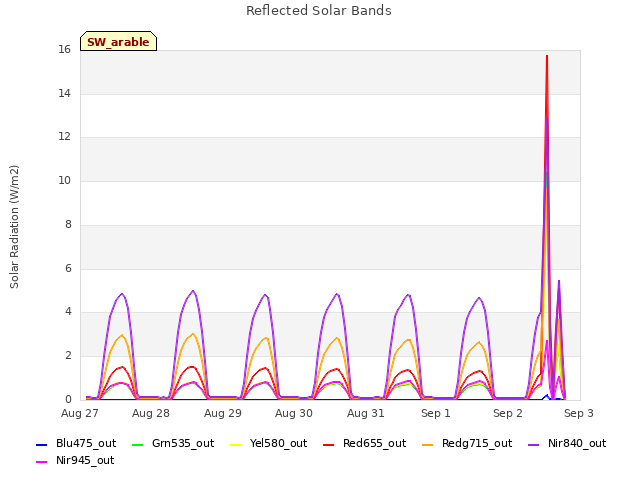Click the Aug 31 x-axis tick label
This screenshot has width=640, height=480.
366,413
